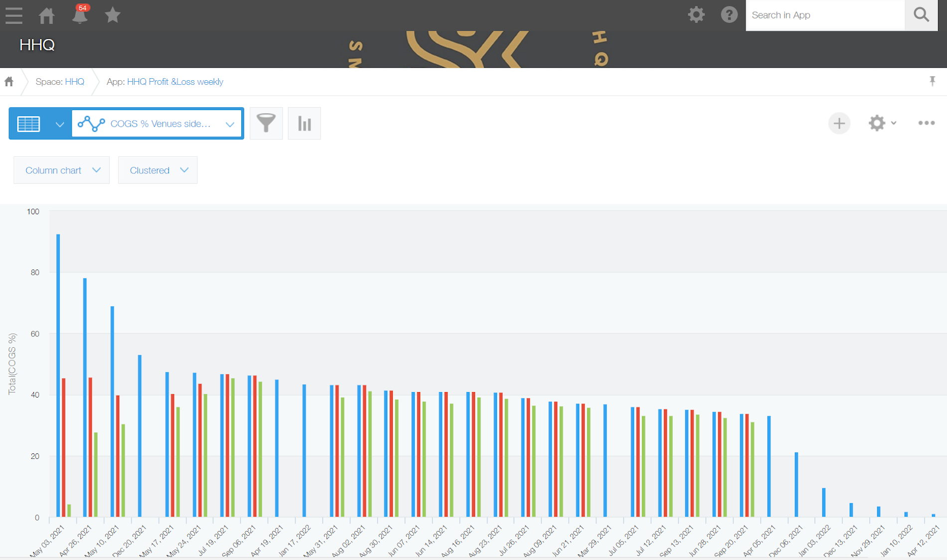Open the filter funnel icon
The image size is (947, 560).
[266, 123]
